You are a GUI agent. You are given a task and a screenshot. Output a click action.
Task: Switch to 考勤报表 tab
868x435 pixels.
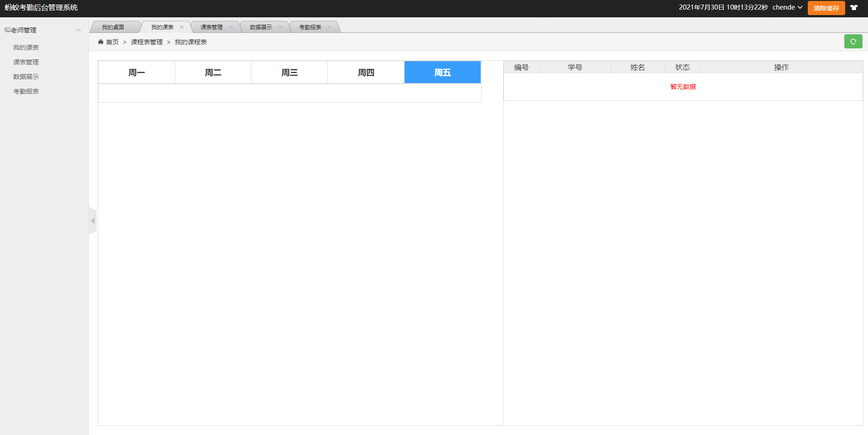(x=310, y=27)
